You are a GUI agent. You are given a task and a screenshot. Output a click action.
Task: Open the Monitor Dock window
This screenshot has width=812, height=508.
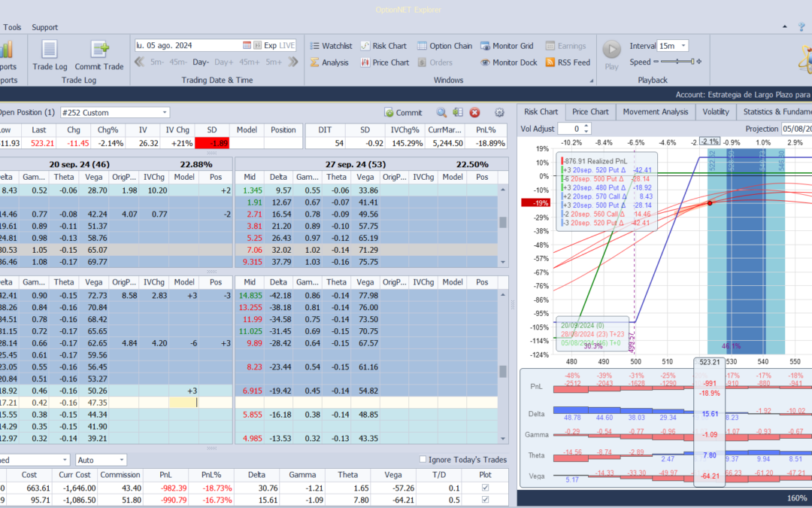[x=507, y=62]
